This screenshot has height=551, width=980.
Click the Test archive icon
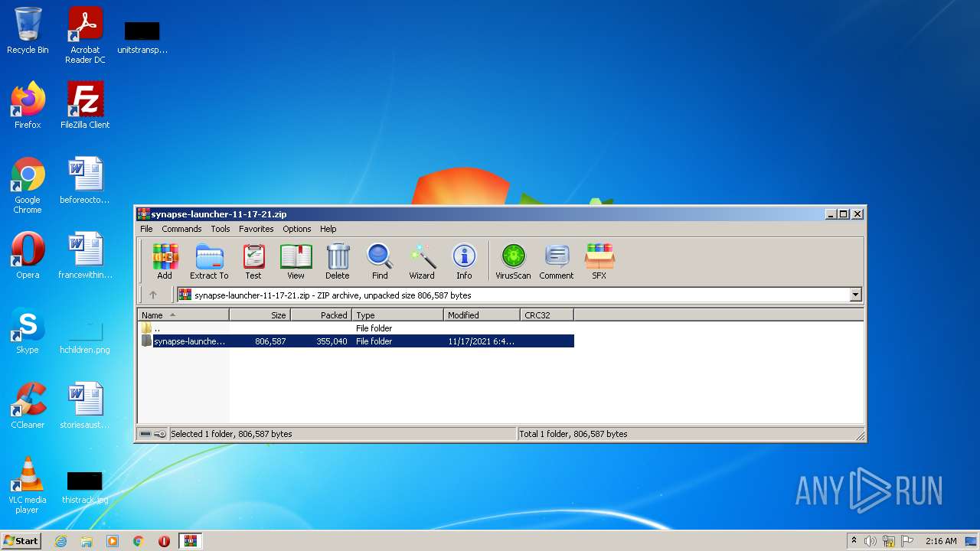click(253, 261)
